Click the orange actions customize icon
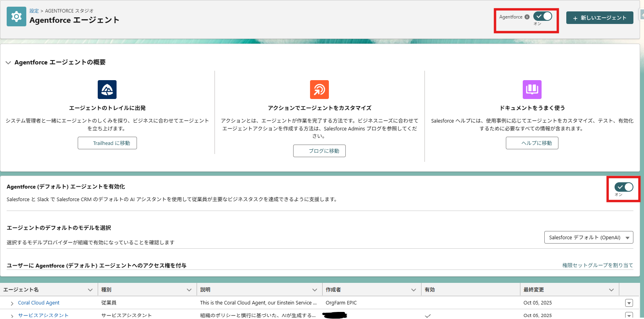This screenshot has height=319, width=644. click(319, 90)
